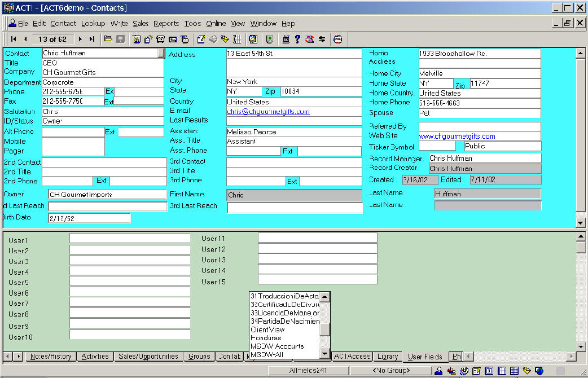Click the Task List icon in status bar
The image size is (588, 378).
pos(477,371)
